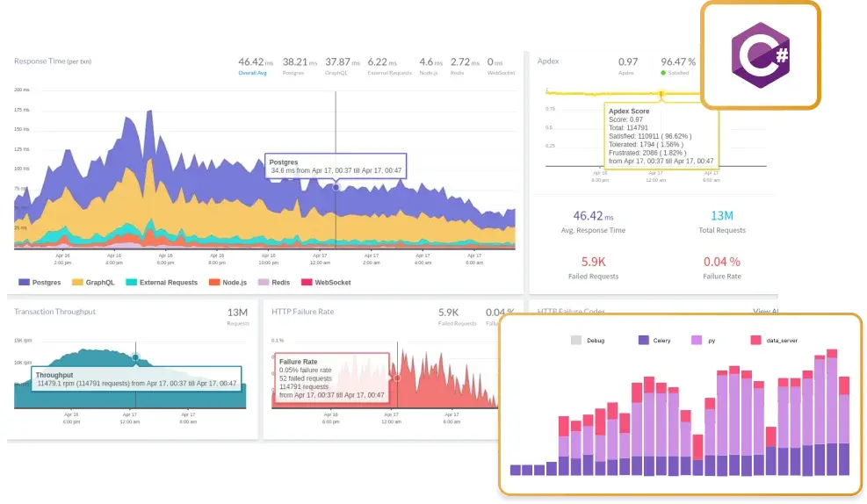This screenshot has height=504, width=867.
Task: Click the 0.97 Apdex score value
Action: click(627, 61)
